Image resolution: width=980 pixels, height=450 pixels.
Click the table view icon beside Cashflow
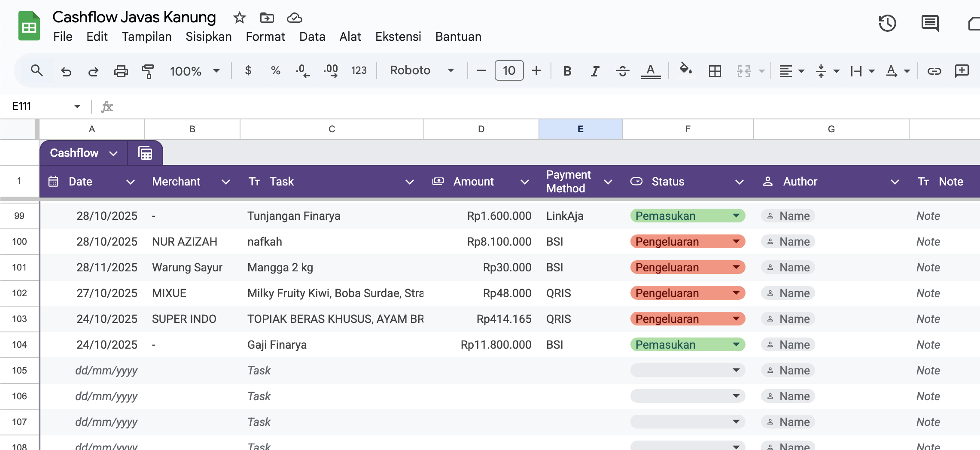pos(145,153)
